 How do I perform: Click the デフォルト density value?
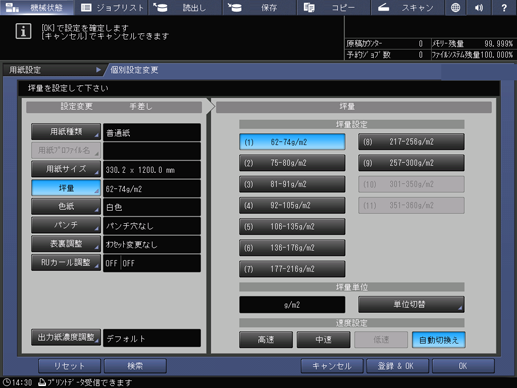152,338
